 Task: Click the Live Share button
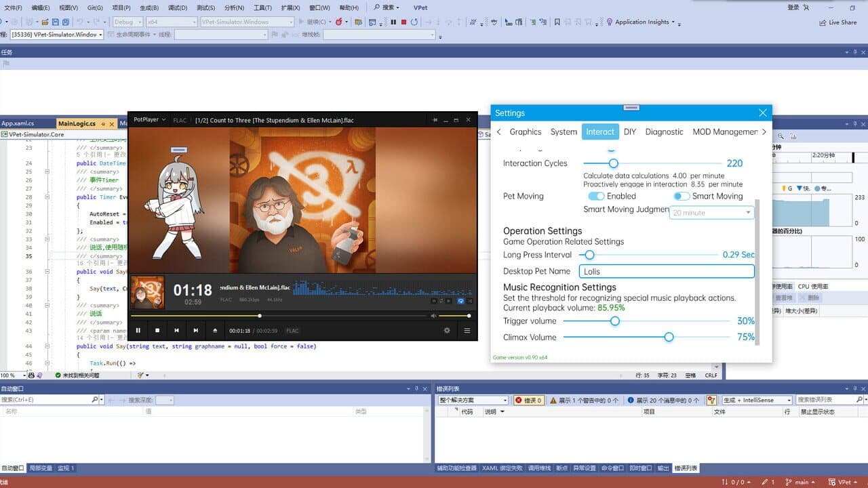tap(837, 22)
